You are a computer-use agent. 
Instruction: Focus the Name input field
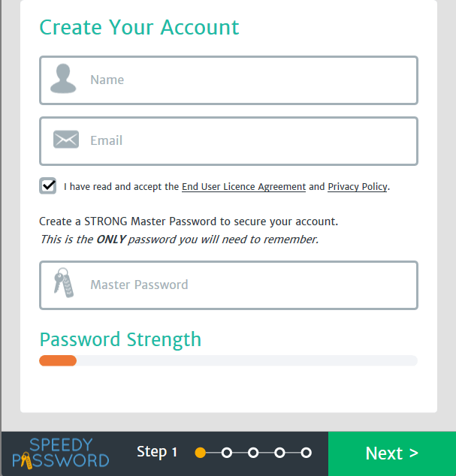(x=229, y=80)
